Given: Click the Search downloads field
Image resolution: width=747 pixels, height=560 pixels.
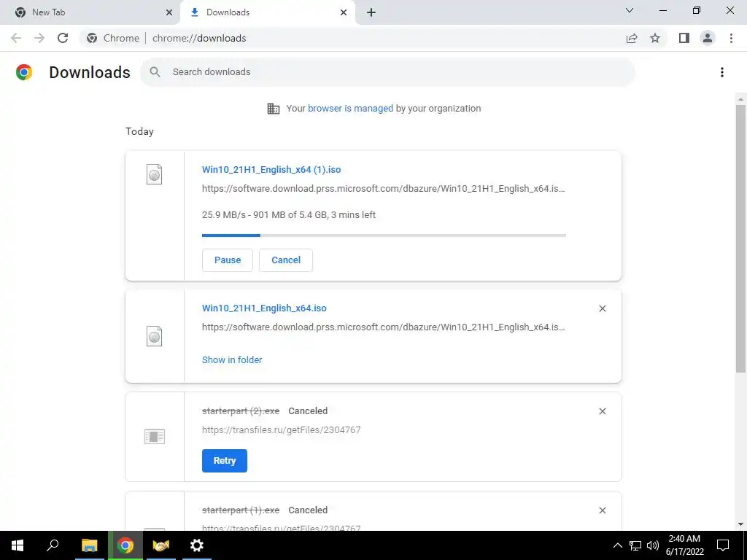Looking at the screenshot, I should 388,72.
